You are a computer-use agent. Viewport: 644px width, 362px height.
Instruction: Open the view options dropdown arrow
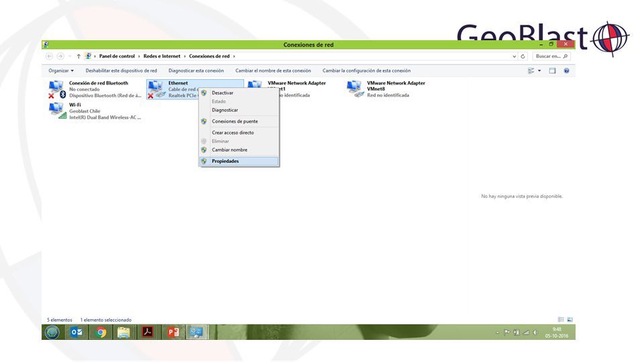(x=539, y=70)
